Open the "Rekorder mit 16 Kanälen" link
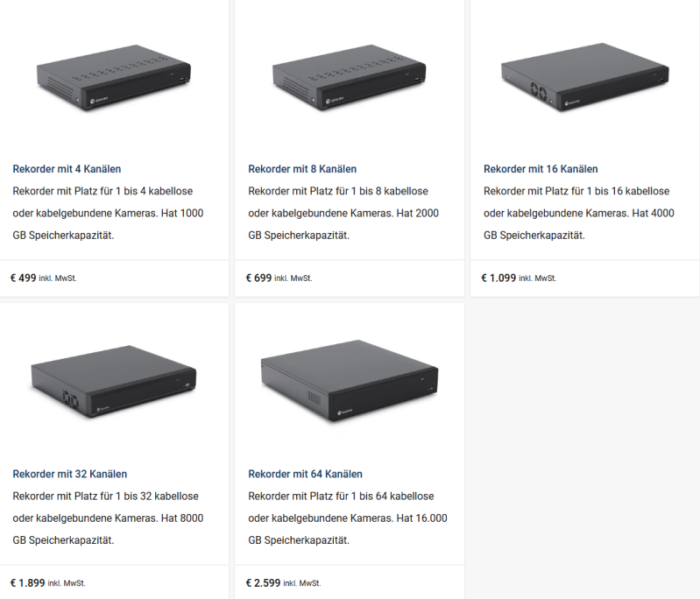 [541, 169]
